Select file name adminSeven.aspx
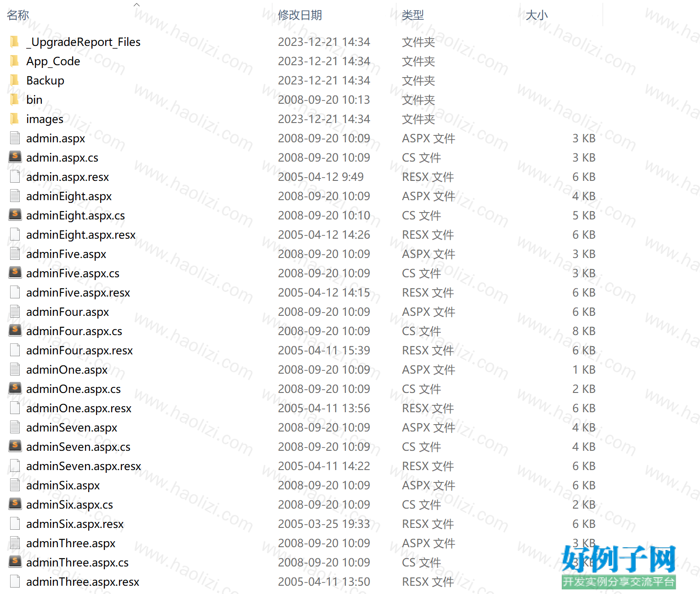700x594 pixels. click(72, 427)
